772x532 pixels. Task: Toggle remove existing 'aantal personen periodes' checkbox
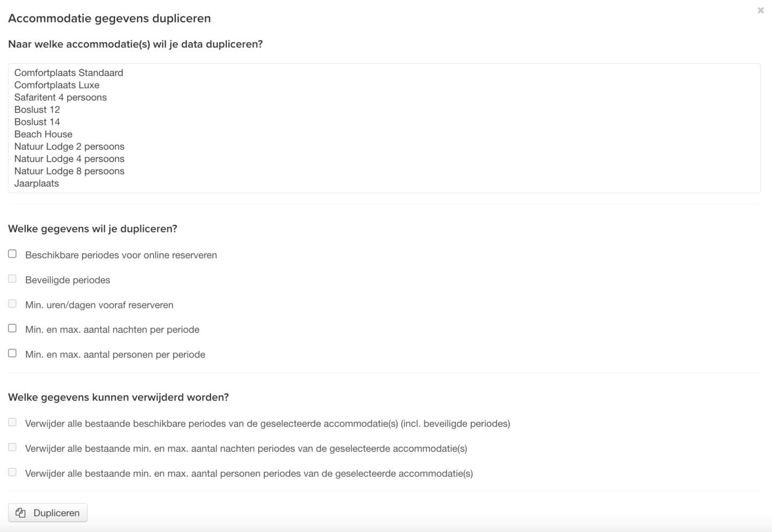click(12, 473)
